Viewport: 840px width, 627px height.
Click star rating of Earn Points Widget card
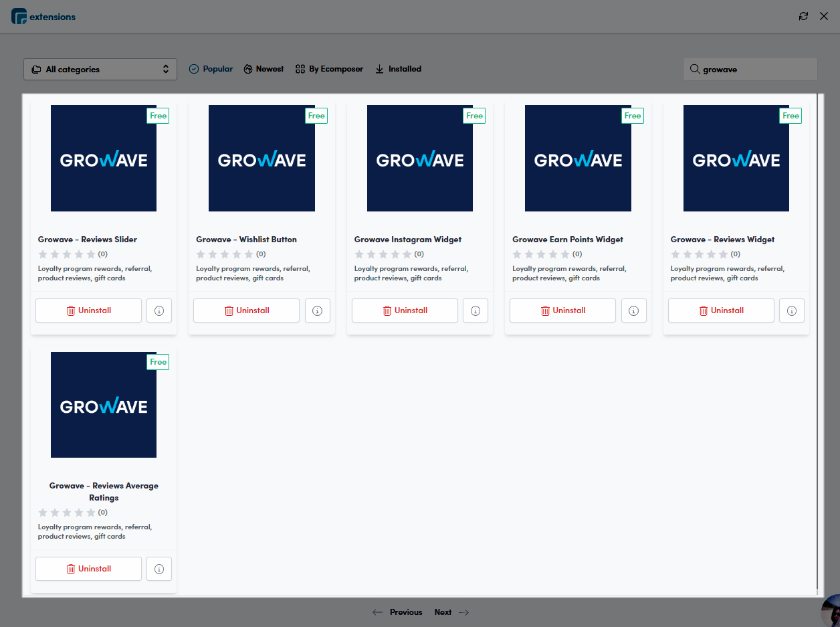point(541,254)
